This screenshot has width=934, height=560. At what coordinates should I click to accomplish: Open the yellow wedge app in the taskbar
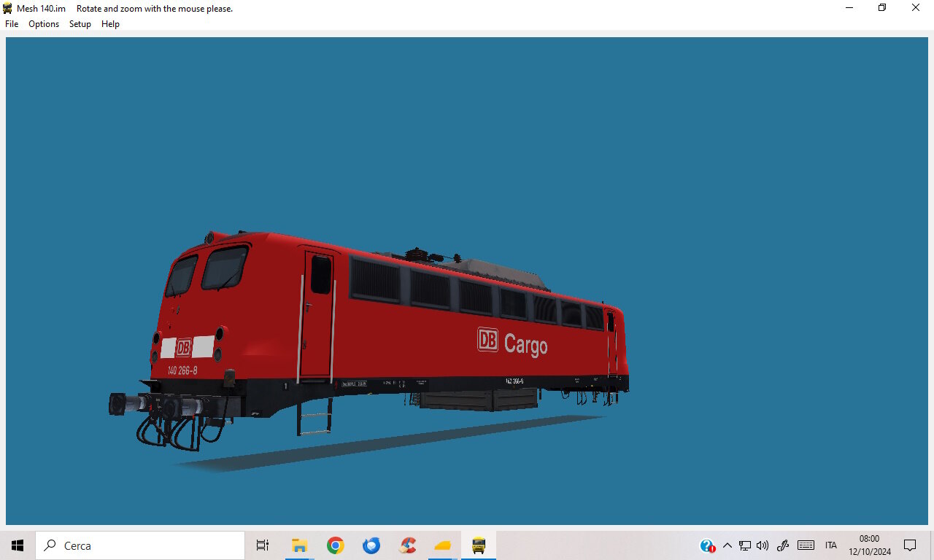click(443, 545)
